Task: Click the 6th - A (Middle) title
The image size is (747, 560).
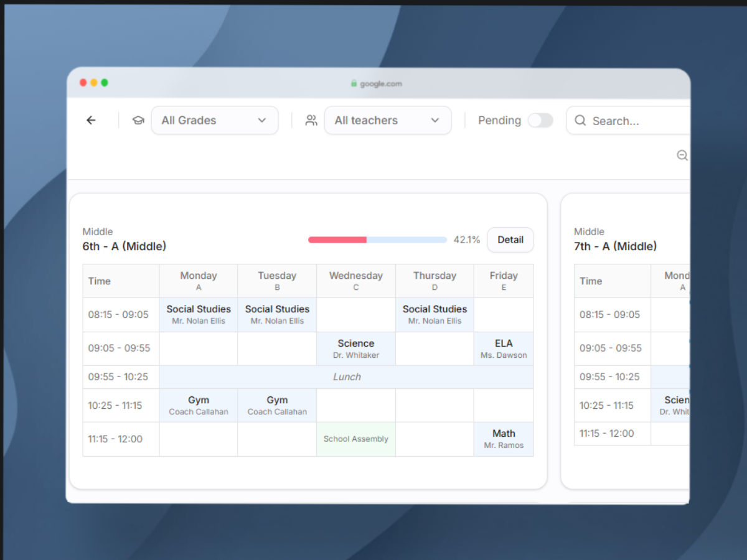Action: (x=125, y=246)
